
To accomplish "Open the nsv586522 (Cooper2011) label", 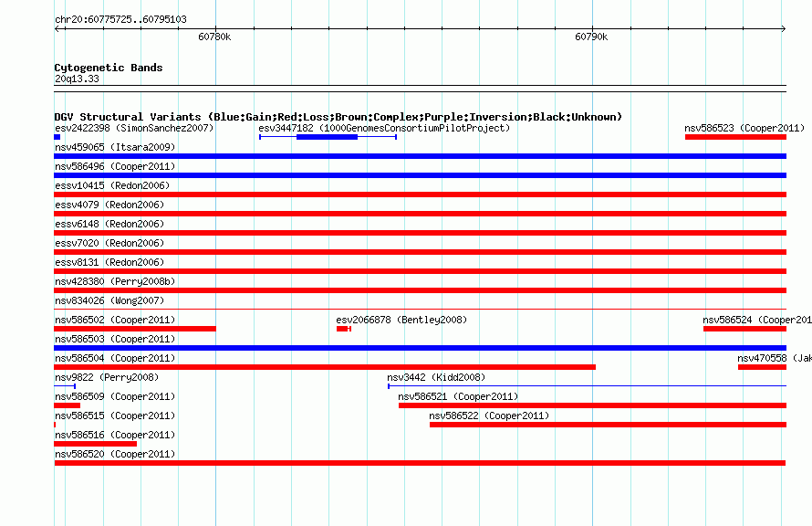I will click(489, 416).
